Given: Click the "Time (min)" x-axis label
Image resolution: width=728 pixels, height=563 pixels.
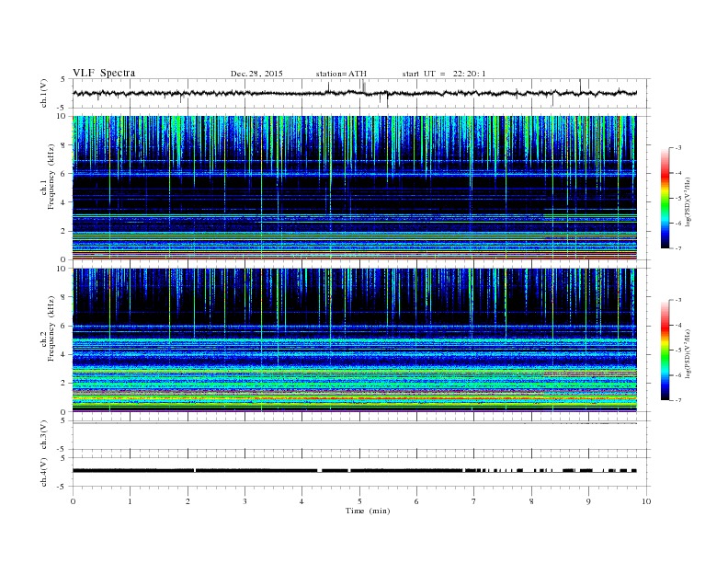Looking at the screenshot, I should [x=368, y=511].
